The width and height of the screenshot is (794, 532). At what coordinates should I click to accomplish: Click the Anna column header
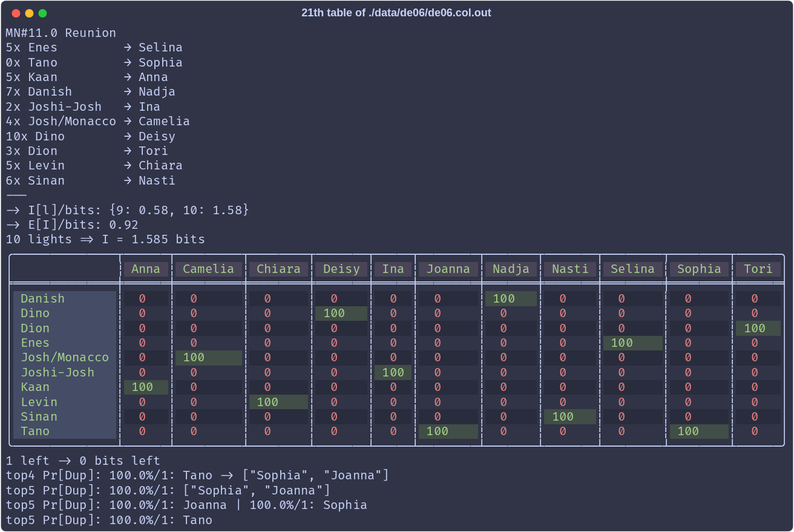(x=146, y=269)
